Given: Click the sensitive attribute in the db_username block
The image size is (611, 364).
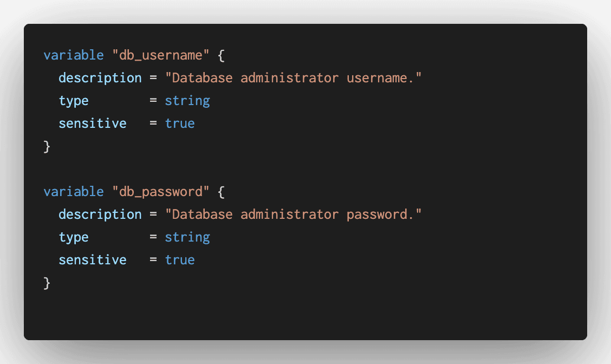Looking at the screenshot, I should 93,123.
